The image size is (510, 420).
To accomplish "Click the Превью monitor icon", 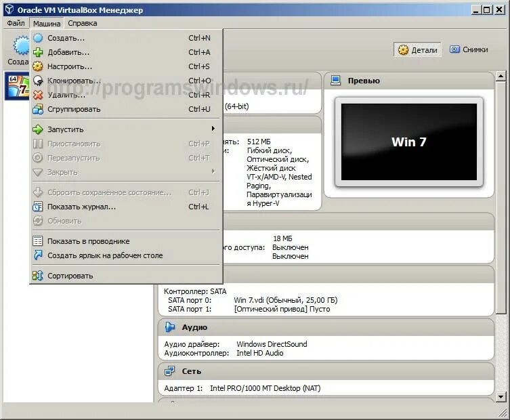I will click(x=335, y=81).
